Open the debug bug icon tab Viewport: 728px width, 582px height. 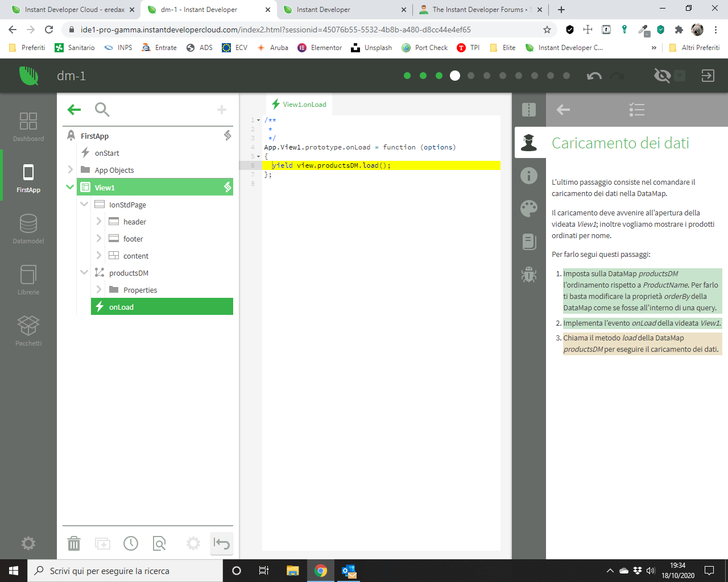(529, 275)
